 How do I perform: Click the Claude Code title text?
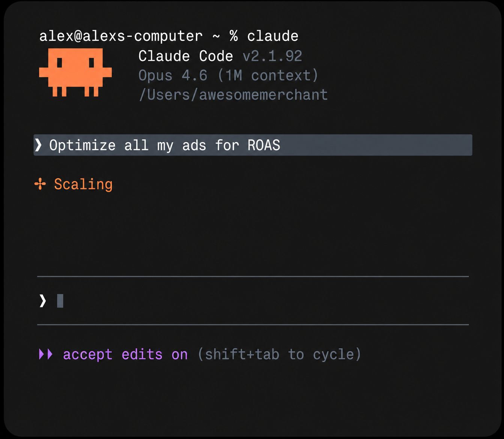pyautogui.click(x=186, y=56)
